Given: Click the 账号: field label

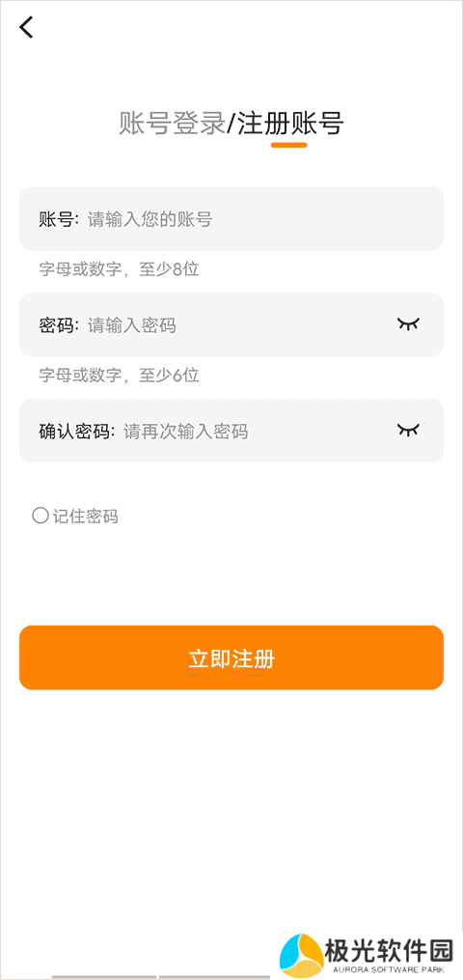Looking at the screenshot, I should (59, 219).
